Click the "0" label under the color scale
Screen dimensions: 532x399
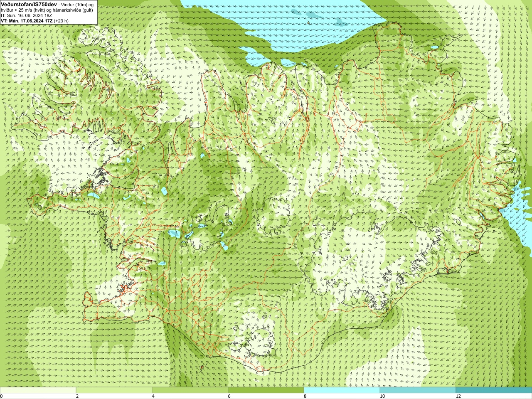pos(2,396)
